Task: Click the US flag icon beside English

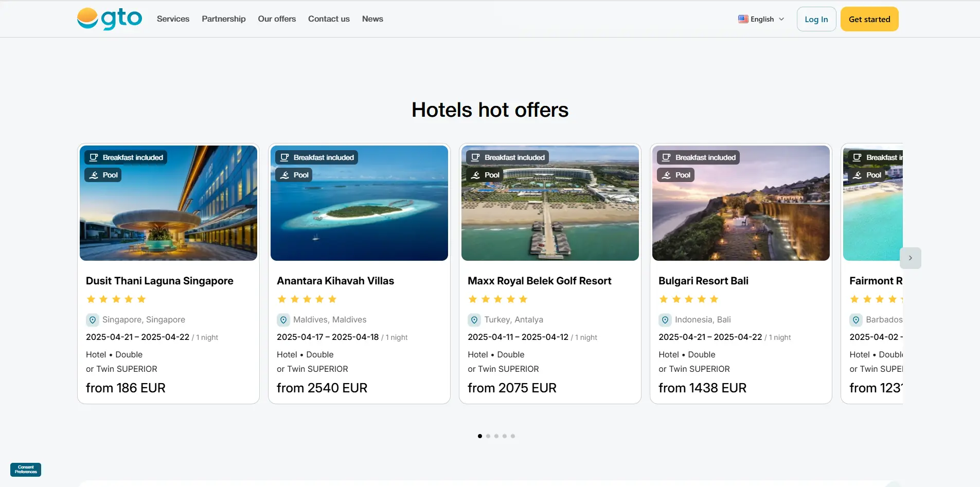Action: click(742, 19)
